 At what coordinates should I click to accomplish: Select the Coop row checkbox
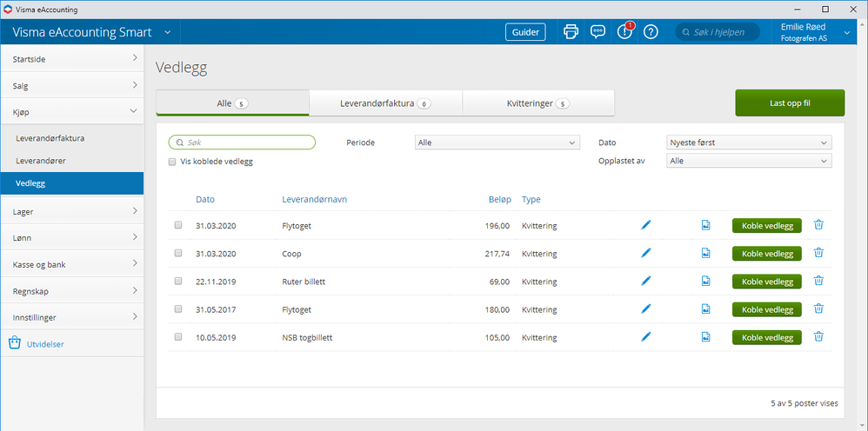pos(178,253)
